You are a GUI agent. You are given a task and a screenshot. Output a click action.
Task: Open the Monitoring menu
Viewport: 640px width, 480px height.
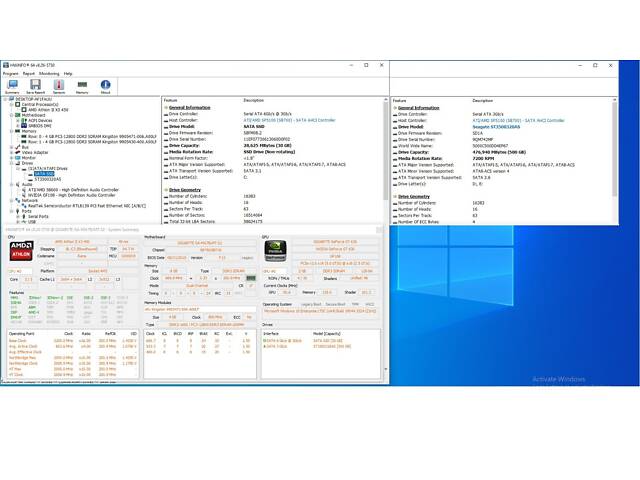click(x=48, y=74)
